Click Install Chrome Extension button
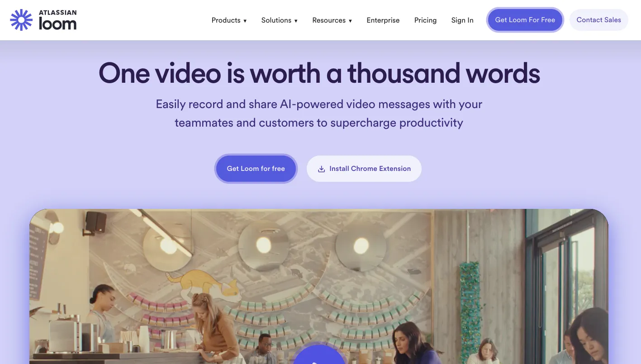 [364, 169]
